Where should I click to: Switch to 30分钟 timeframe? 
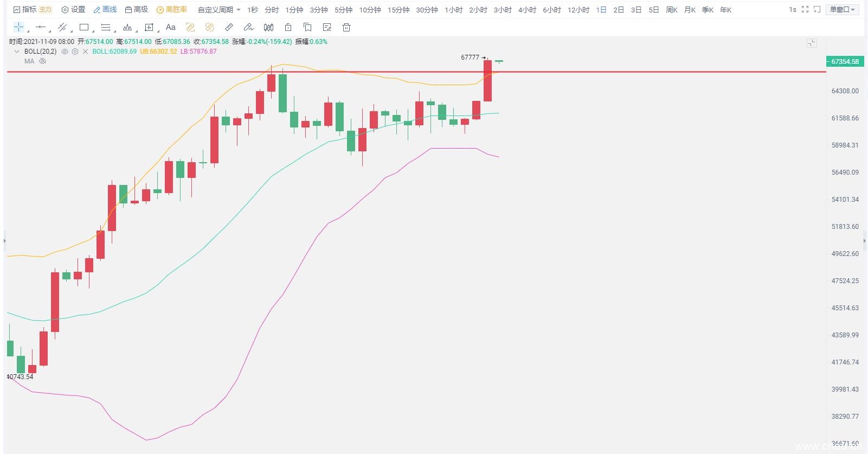(x=427, y=10)
